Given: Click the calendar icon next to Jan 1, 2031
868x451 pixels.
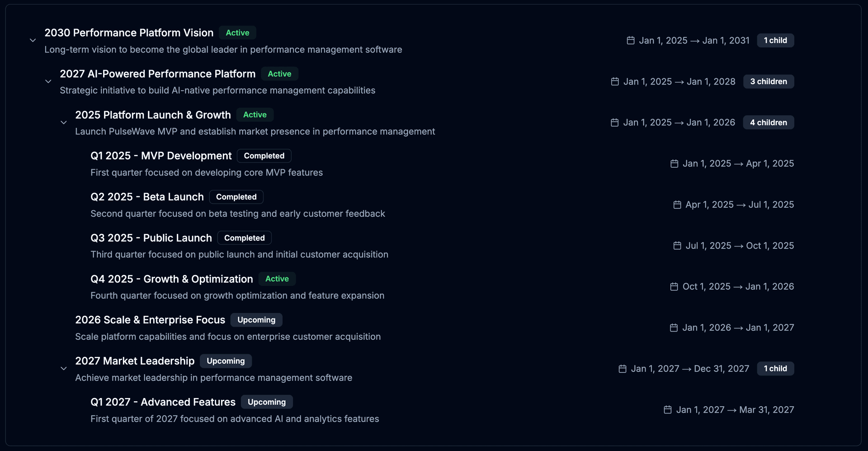Looking at the screenshot, I should (x=630, y=40).
